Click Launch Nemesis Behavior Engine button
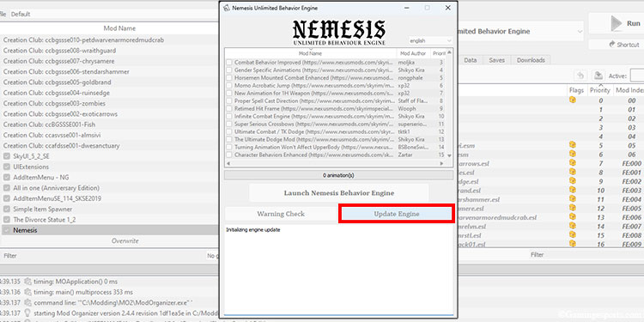 click(x=339, y=193)
